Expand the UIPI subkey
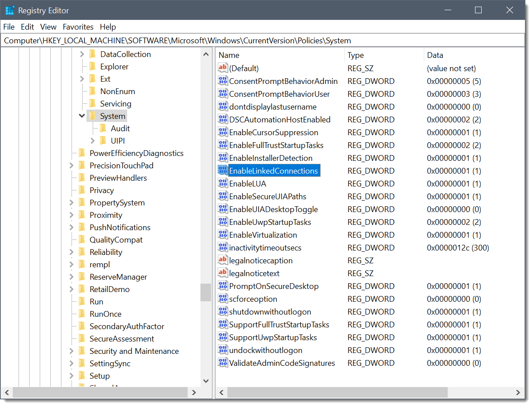The height and width of the screenshot is (406, 532). tap(92, 141)
